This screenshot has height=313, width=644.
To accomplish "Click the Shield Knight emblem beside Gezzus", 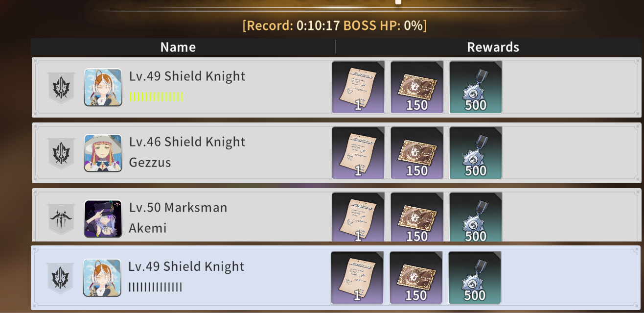I will point(61,153).
